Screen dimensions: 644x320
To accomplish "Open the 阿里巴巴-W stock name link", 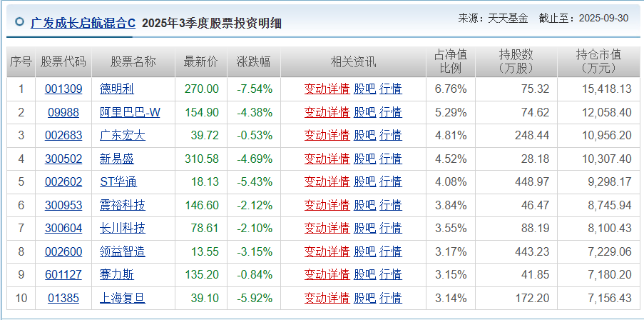I will point(130,112).
